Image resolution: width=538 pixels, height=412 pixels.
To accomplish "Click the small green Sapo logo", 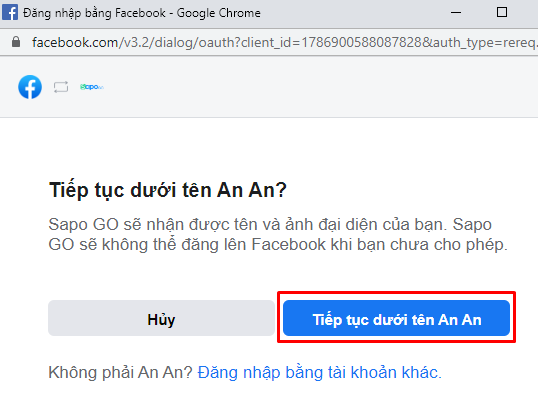I will [92, 87].
